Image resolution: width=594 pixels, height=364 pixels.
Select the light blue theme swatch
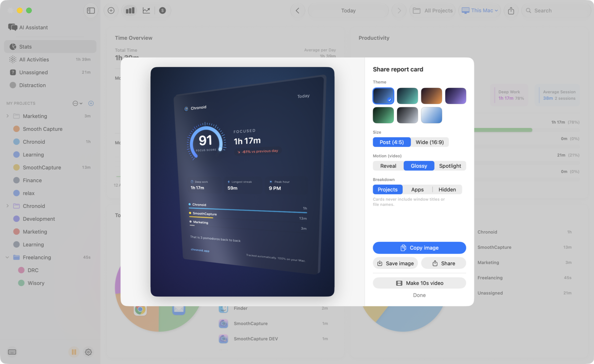tap(431, 115)
